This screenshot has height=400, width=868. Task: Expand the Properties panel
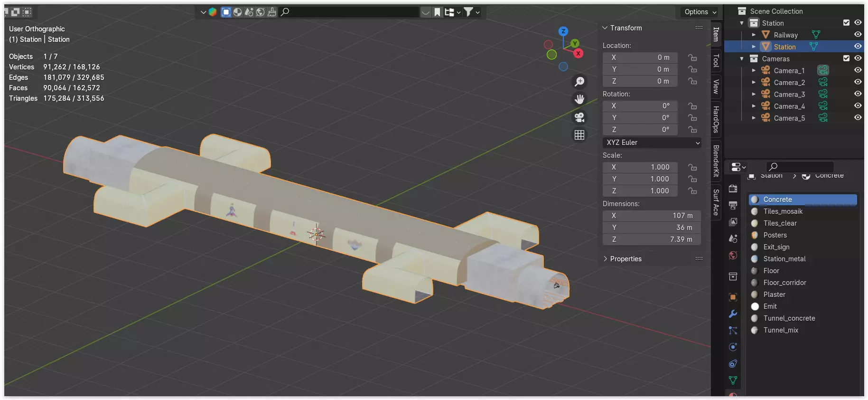(605, 259)
